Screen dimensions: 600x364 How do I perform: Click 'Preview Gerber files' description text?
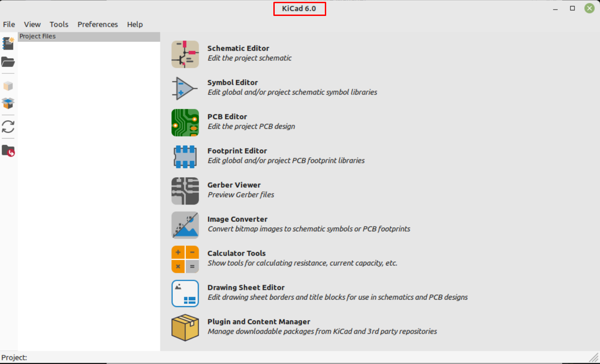coord(241,195)
